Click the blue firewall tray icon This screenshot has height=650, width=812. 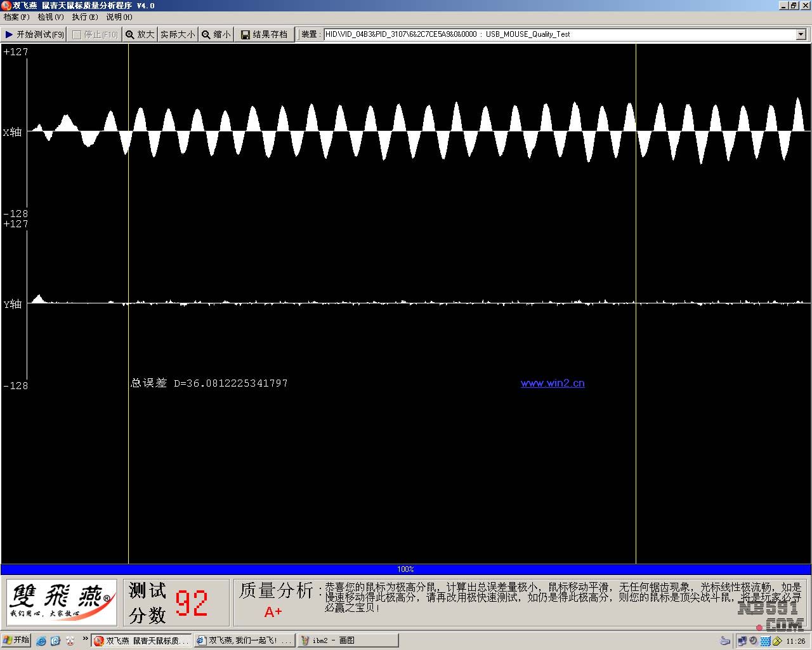765,641
